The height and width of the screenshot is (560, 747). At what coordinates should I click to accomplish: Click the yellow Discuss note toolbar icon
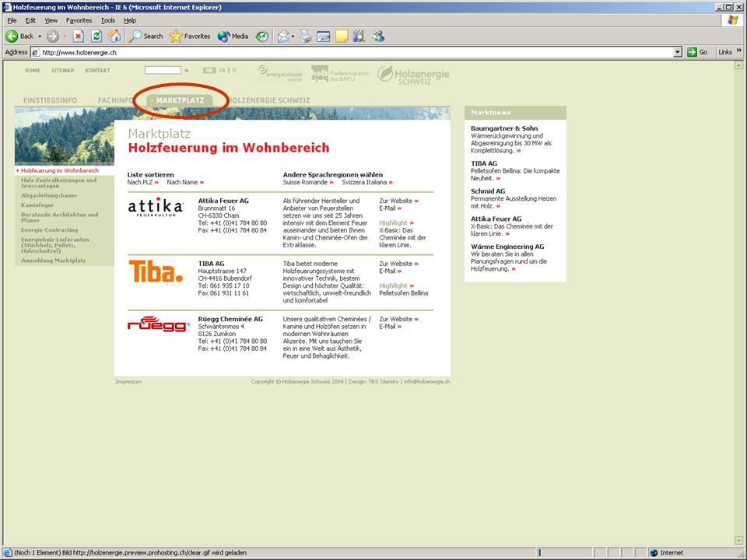tap(342, 37)
